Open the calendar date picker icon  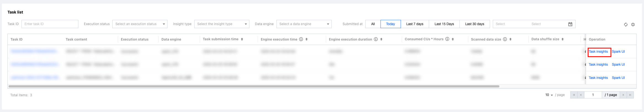click(570, 24)
